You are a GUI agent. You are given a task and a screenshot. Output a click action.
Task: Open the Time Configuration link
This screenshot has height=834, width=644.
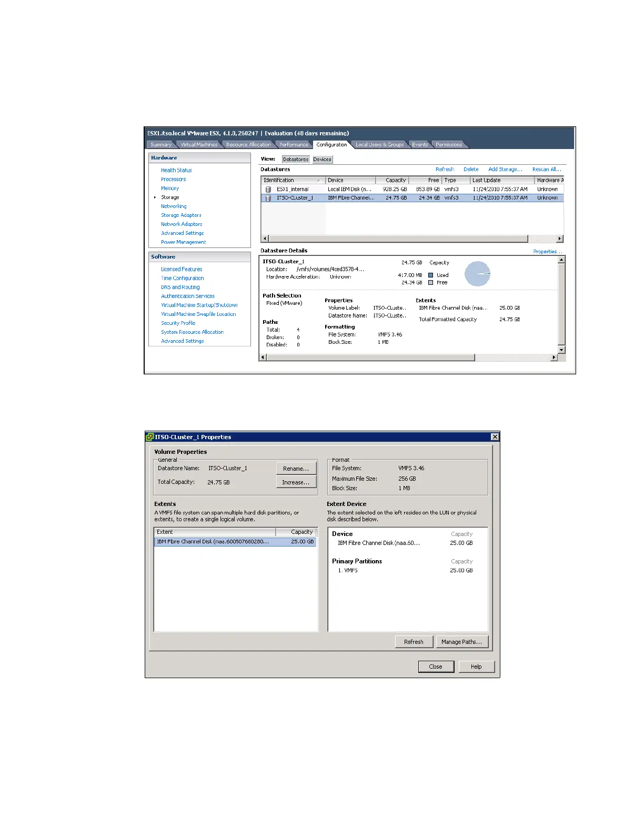pos(182,278)
